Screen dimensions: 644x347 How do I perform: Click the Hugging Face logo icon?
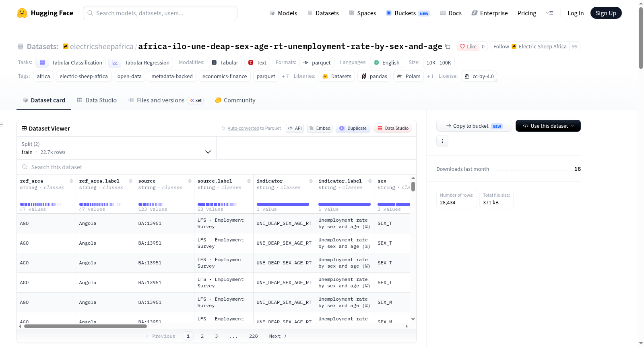(x=22, y=13)
